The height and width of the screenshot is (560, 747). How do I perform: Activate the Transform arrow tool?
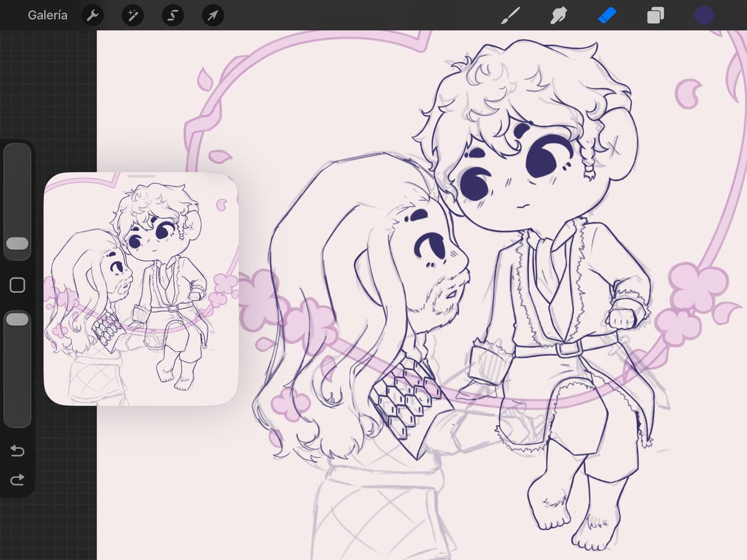coord(213,16)
